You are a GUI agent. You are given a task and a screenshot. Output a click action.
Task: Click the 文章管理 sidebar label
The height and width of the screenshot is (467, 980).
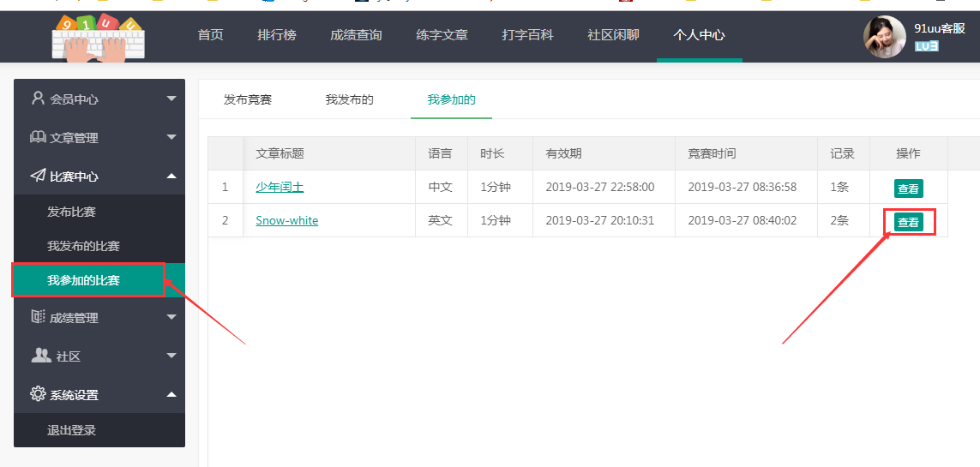click(74, 138)
